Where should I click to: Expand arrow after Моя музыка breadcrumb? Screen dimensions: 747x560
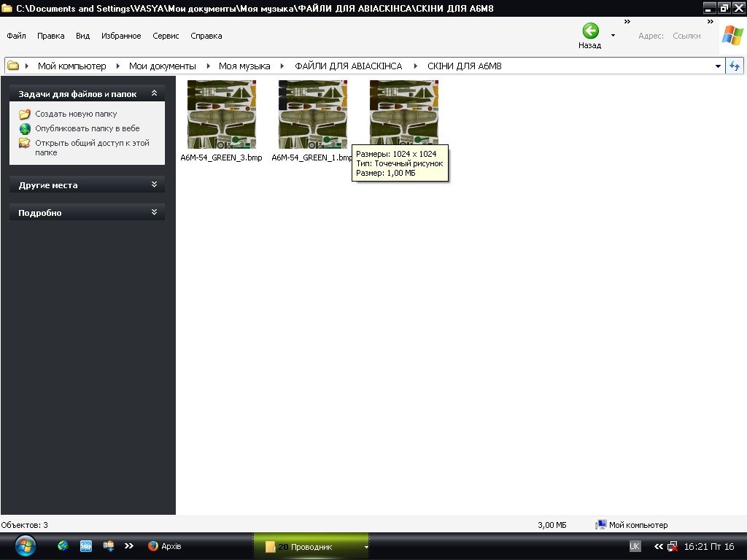282,66
